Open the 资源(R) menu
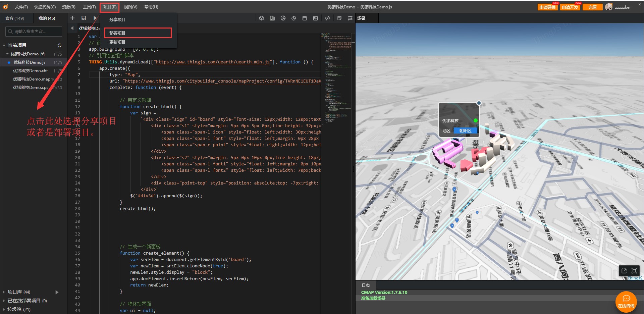 pos(69,7)
